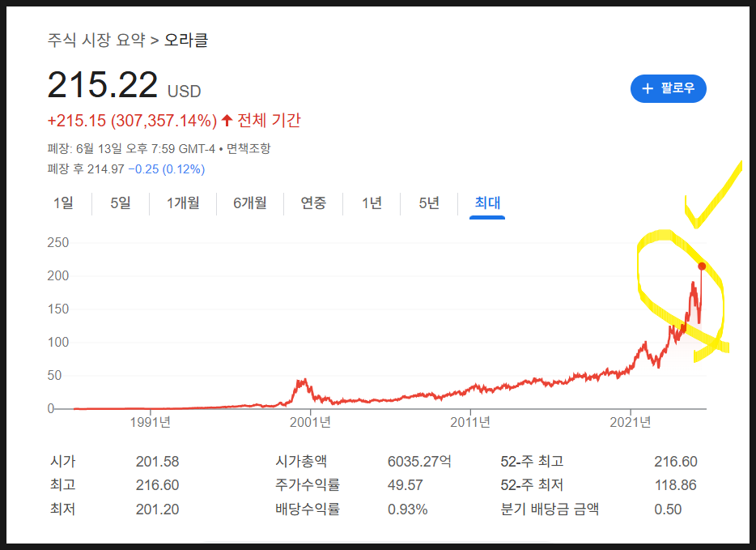The height and width of the screenshot is (550, 756).
Task: Click the 2021년 axis label
Action: (x=631, y=423)
